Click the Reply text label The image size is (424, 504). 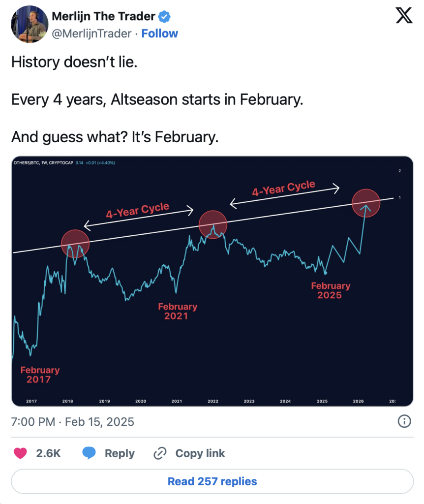(x=120, y=453)
